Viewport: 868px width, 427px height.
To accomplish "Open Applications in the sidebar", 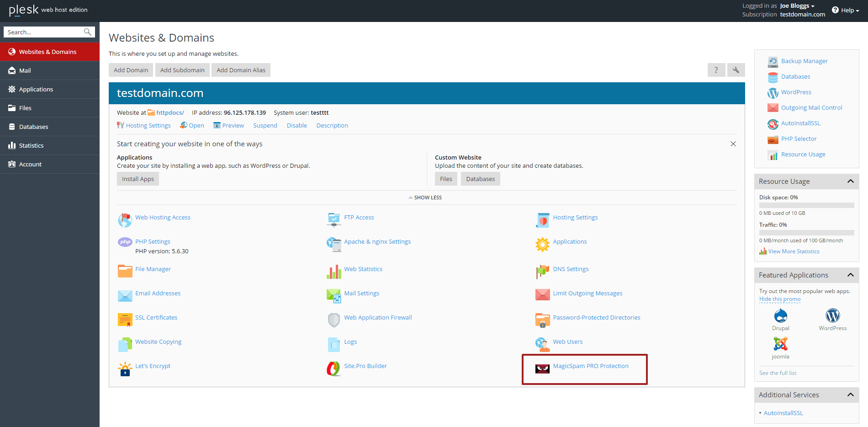I will coord(50,89).
